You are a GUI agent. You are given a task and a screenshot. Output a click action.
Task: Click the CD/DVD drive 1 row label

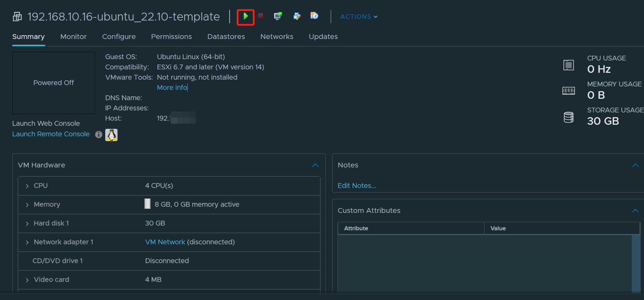coord(57,261)
